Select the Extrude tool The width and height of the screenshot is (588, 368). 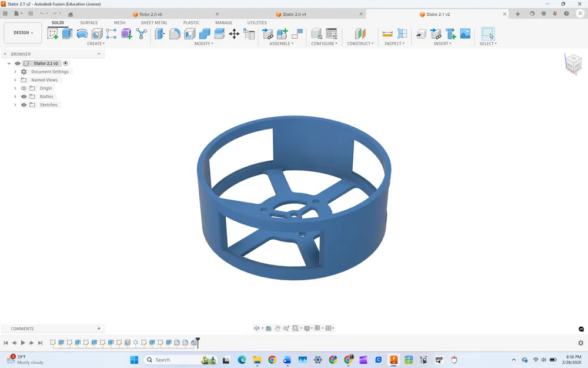tap(67, 34)
